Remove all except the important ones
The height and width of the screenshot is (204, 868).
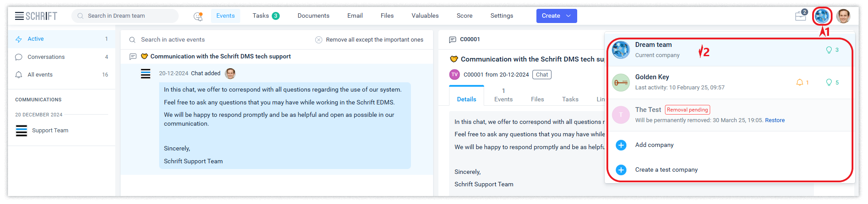[374, 40]
